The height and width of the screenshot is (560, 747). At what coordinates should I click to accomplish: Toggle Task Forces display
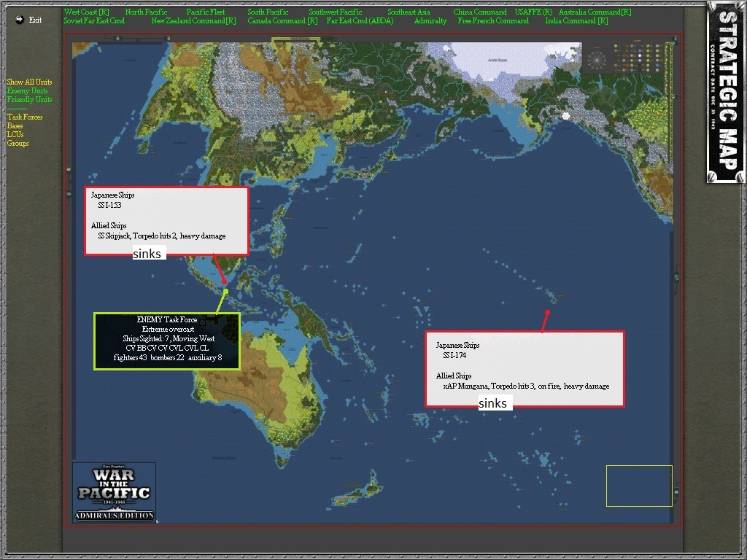(25, 117)
